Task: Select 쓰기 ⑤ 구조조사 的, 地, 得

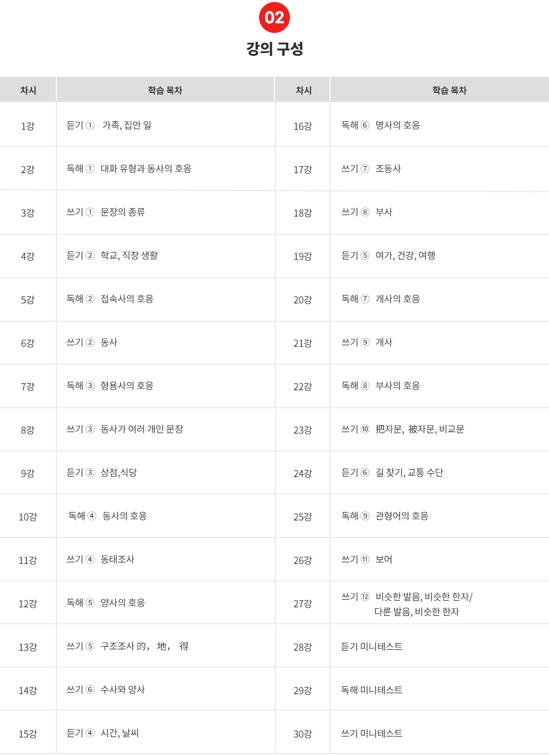Action: coord(128,646)
